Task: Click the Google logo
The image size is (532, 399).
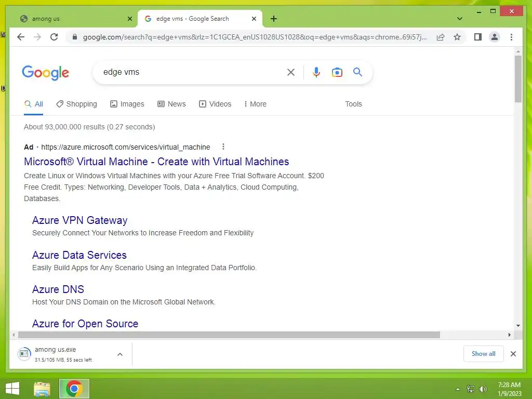Action: pos(46,73)
